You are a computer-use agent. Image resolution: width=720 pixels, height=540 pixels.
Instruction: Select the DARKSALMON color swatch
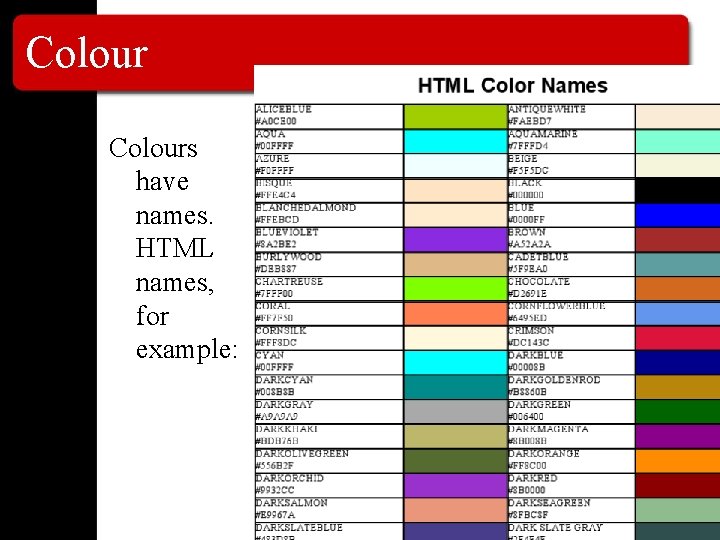click(456, 511)
